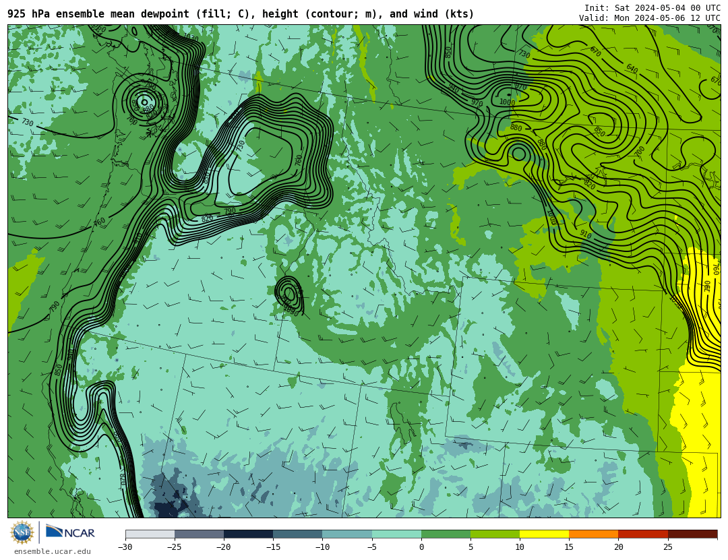
Task: Pick the teal -10 to -5 colorbar swatch
Action: point(347,534)
